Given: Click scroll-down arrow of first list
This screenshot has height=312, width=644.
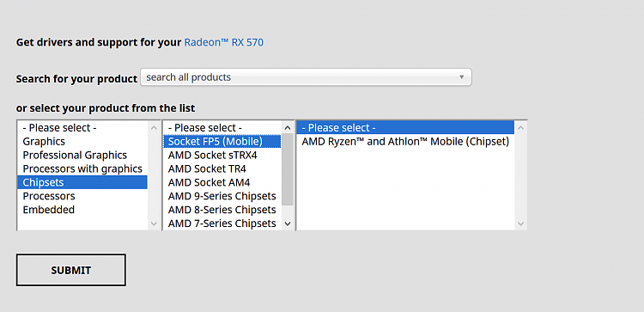Looking at the screenshot, I should pos(154,223).
